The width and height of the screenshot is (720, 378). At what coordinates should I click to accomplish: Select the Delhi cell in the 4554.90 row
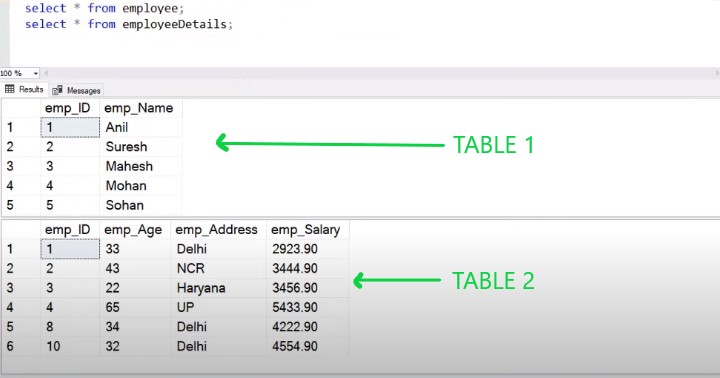(219, 346)
